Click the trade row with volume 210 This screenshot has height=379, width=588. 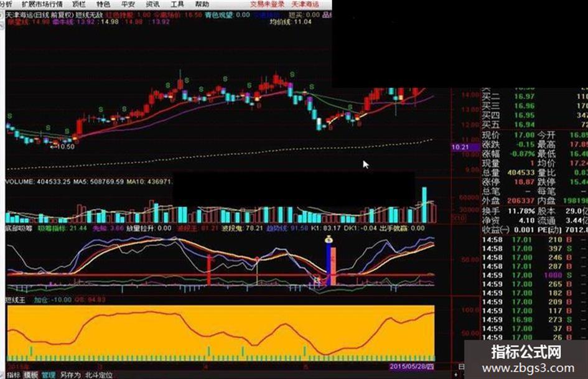(x=533, y=240)
